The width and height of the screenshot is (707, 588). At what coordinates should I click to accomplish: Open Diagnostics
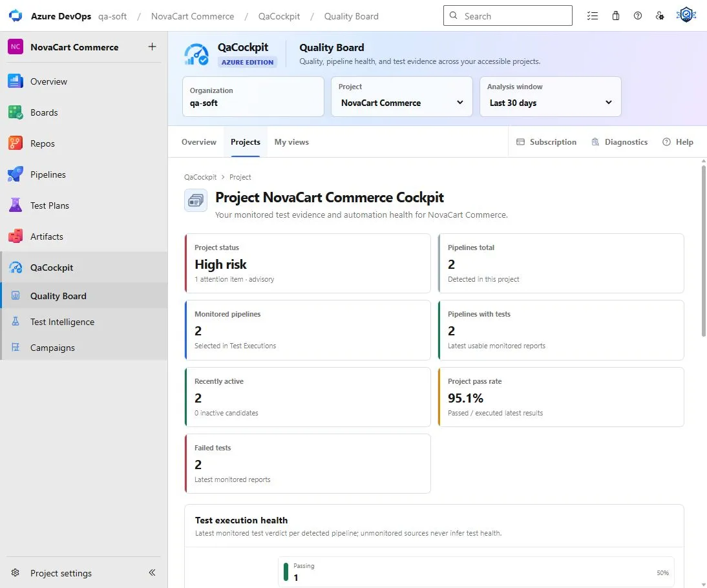click(619, 142)
